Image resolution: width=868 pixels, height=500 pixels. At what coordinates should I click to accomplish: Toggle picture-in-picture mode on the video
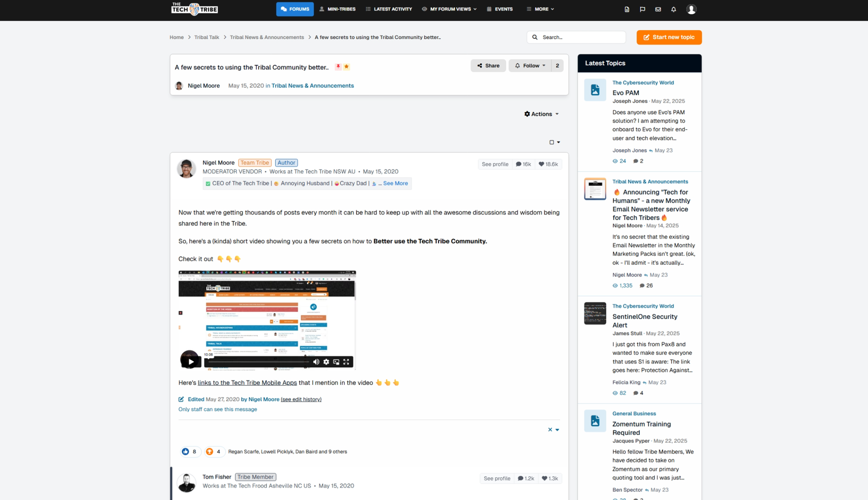[336, 362]
